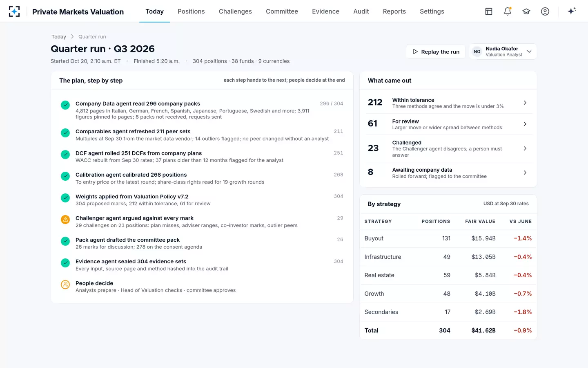588x368 pixels.
Task: Open the Evidence tab
Action: tap(325, 11)
